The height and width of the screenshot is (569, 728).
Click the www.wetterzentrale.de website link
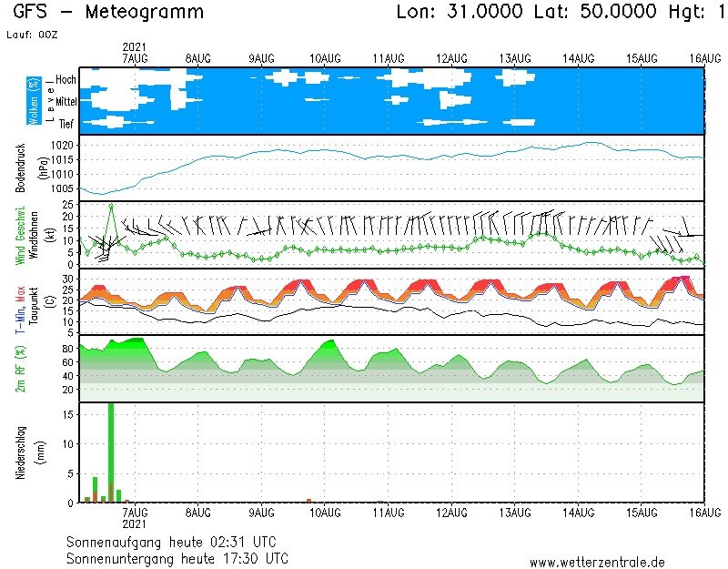pos(597,562)
